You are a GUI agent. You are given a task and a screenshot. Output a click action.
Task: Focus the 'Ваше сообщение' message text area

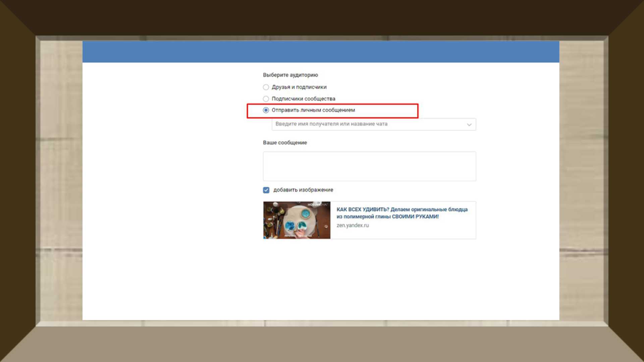(x=369, y=166)
